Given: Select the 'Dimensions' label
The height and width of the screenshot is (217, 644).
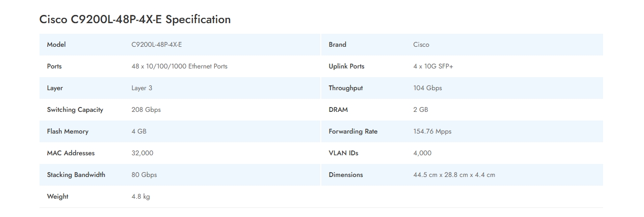Looking at the screenshot, I should click(x=346, y=175).
